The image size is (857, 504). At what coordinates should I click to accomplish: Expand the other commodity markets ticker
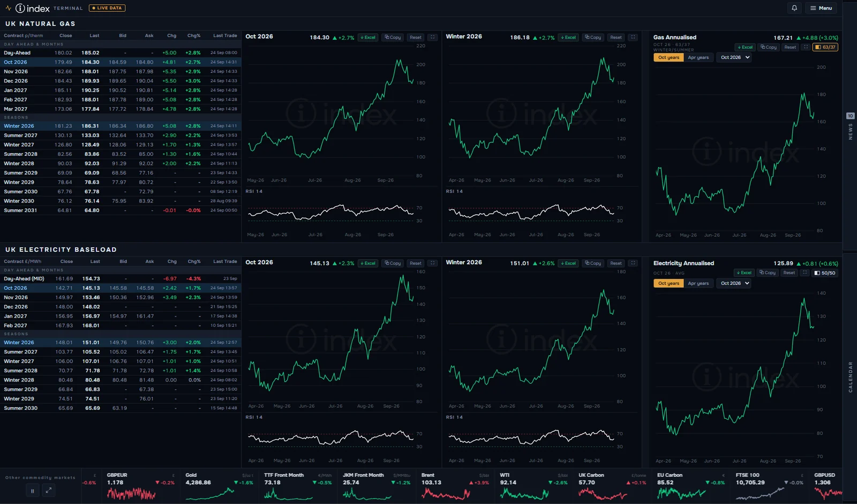click(x=49, y=490)
